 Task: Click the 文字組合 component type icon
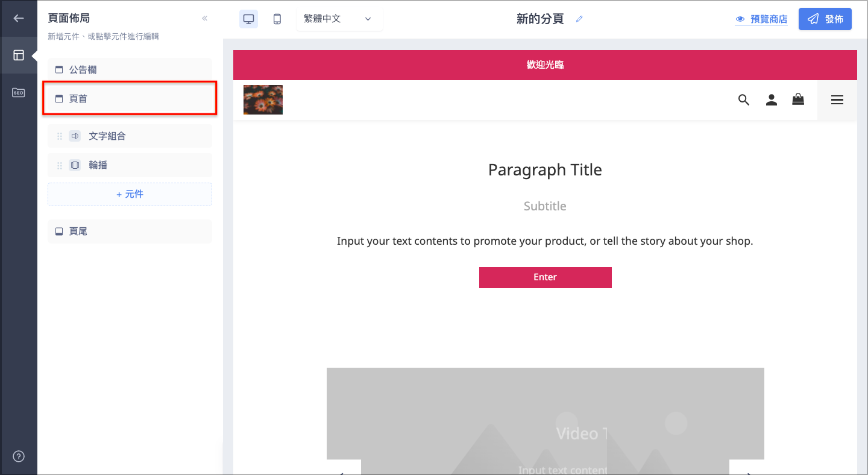(75, 136)
